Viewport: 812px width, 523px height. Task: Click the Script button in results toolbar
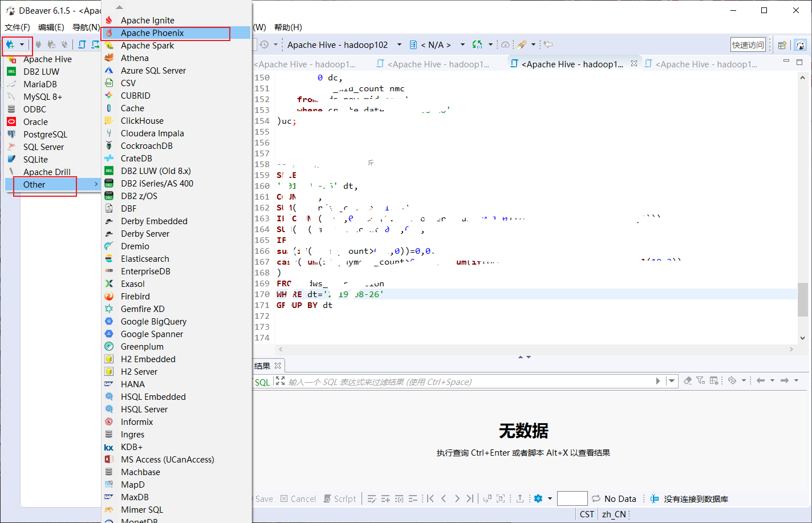pyautogui.click(x=340, y=499)
